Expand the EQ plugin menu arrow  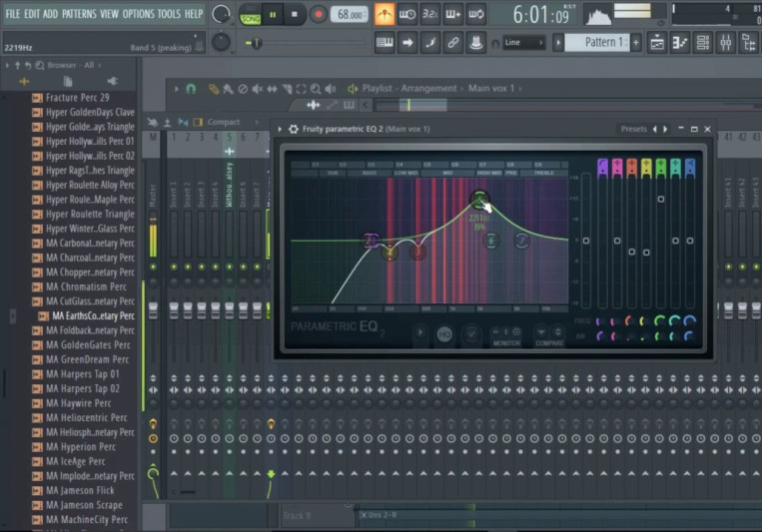coord(280,129)
